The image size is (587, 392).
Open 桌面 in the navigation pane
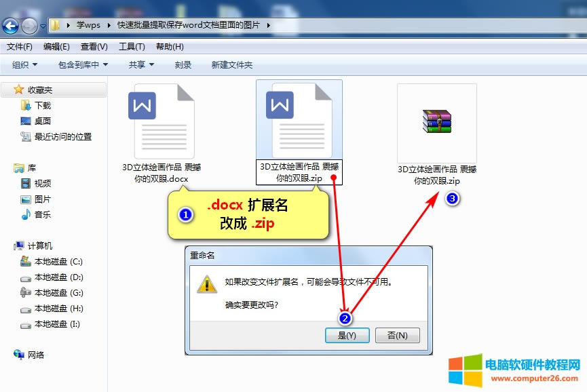pyautogui.click(x=42, y=121)
